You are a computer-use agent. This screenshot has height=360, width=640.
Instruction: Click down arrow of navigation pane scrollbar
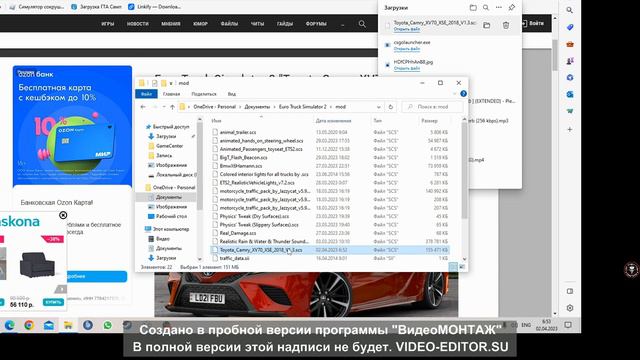tap(199, 259)
